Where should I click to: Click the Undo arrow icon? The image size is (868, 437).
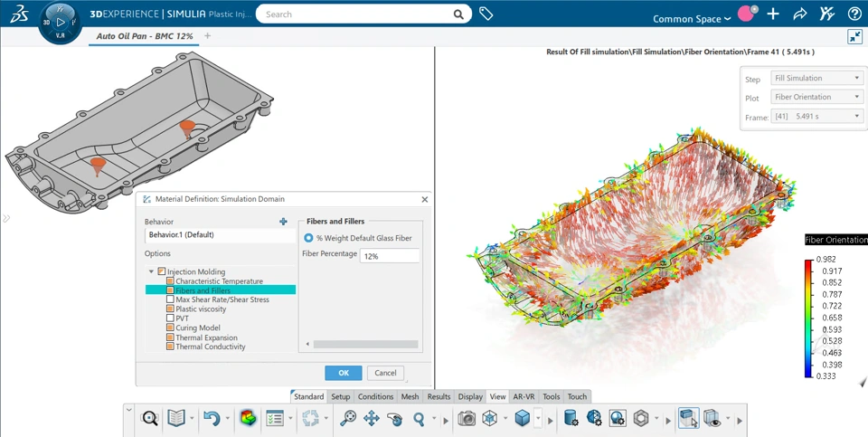point(212,418)
